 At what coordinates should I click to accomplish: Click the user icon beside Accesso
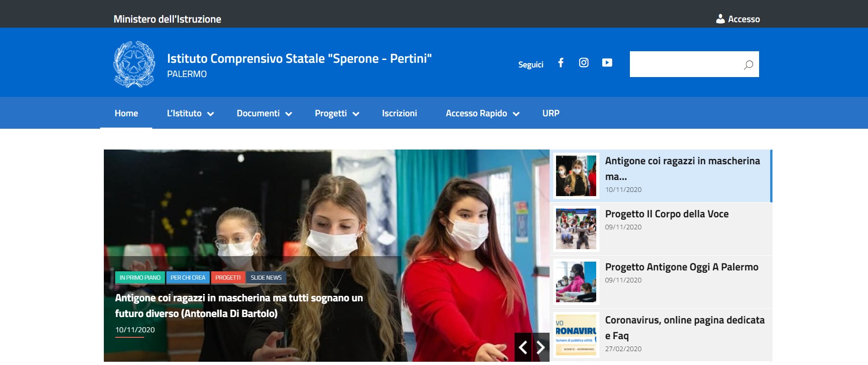pyautogui.click(x=720, y=19)
